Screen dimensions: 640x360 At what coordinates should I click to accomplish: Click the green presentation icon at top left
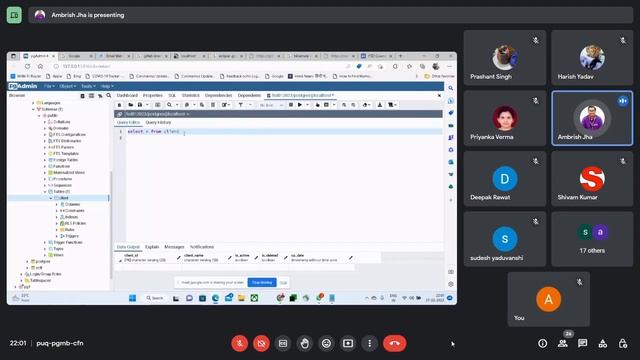pos(14,15)
